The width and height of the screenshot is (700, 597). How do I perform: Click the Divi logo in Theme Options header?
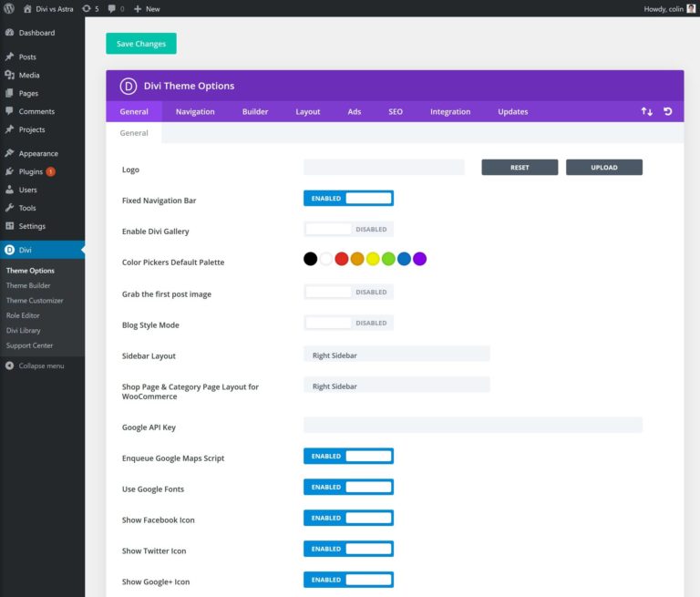pyautogui.click(x=129, y=86)
